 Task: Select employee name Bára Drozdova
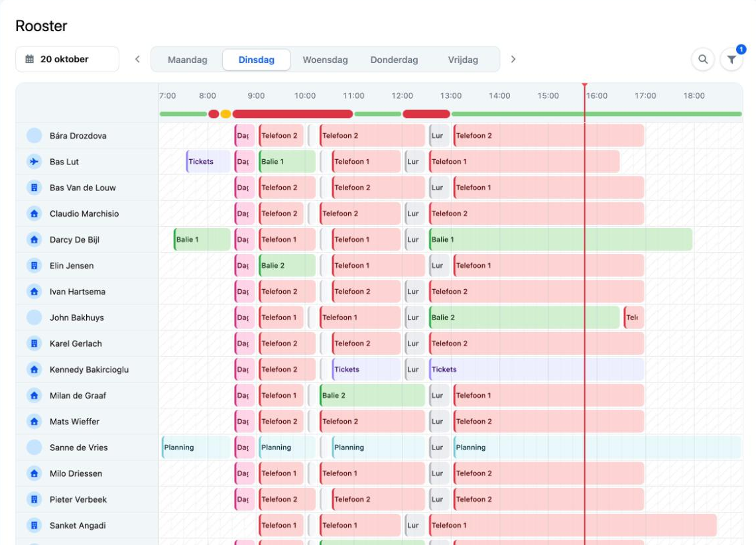tap(78, 136)
